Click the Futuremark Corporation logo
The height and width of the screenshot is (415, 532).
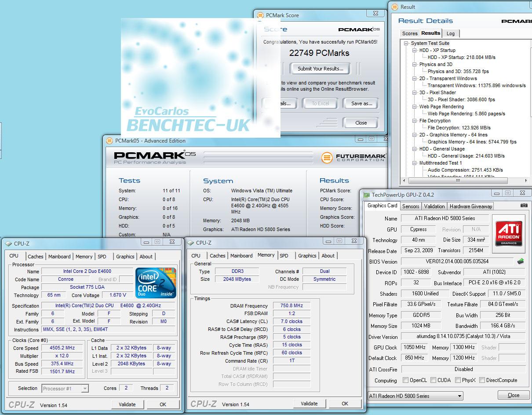pyautogui.click(x=353, y=157)
